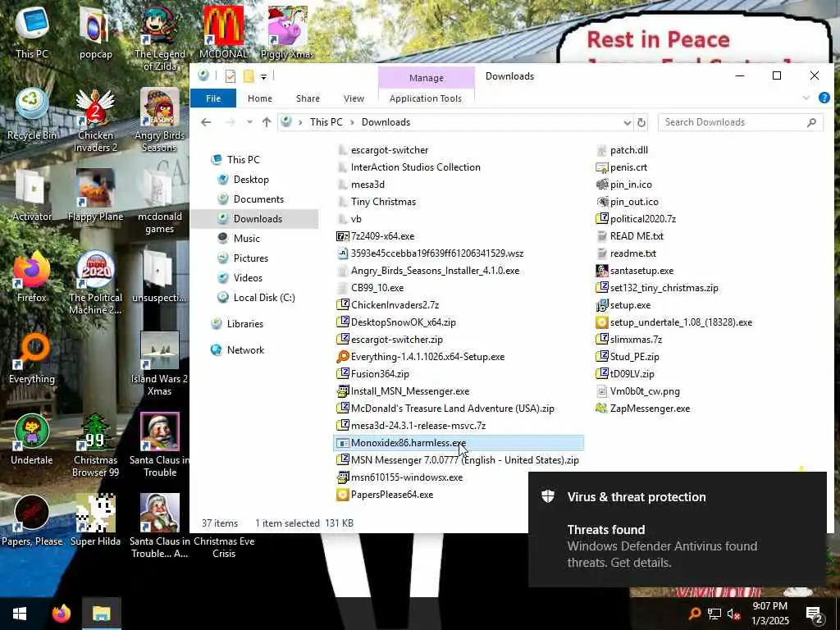This screenshot has height=630, width=840.
Task: Launch Undertale desktop shortcut
Action: [32, 440]
